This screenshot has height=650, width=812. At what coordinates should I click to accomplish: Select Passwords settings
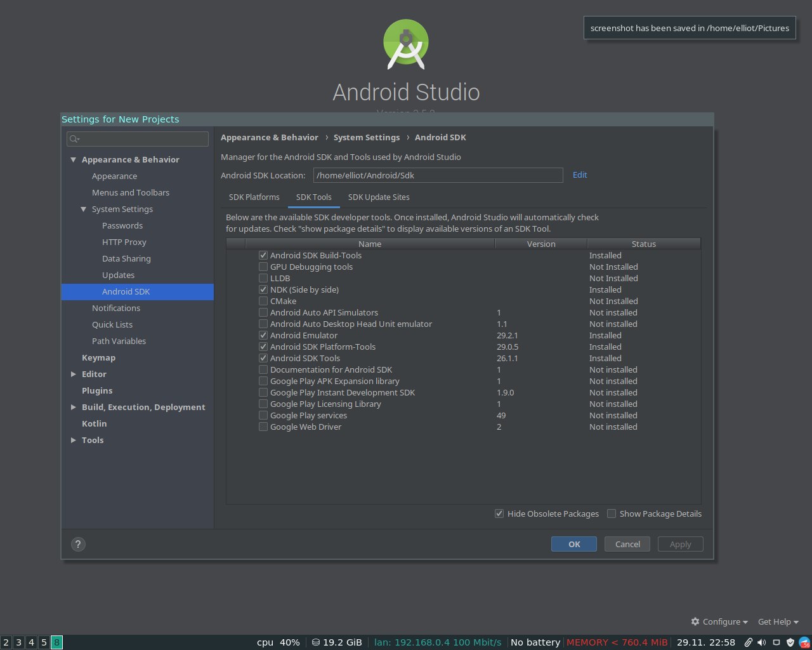tap(122, 225)
